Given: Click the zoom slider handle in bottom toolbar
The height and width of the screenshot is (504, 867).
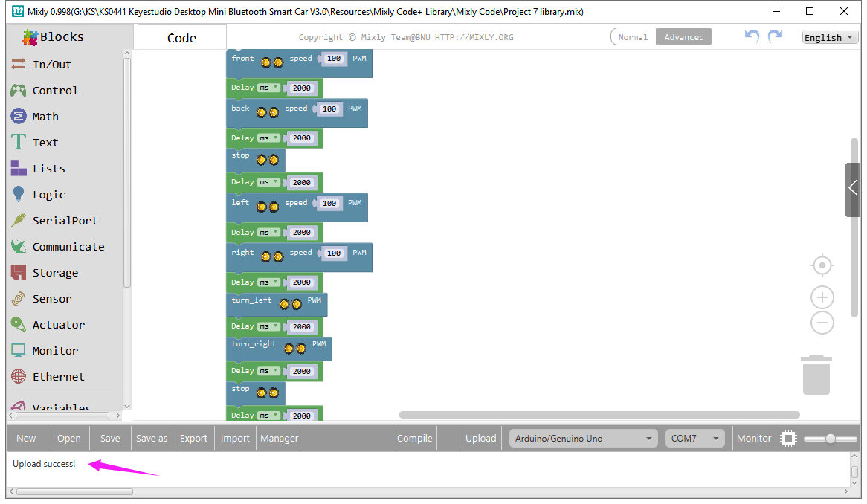Looking at the screenshot, I should [x=830, y=439].
